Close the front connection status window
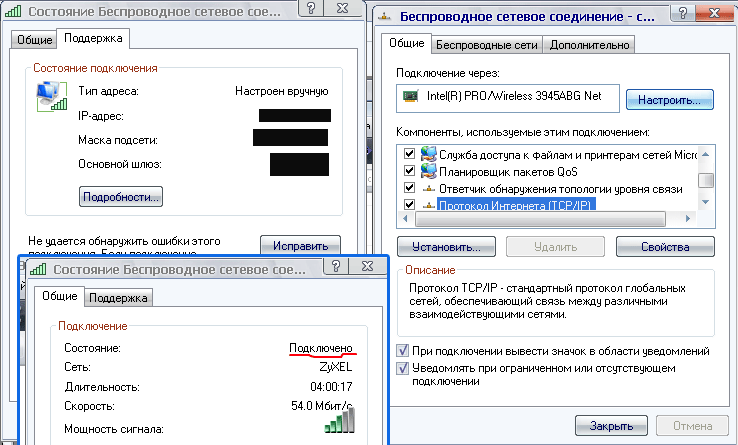 pos(368,267)
